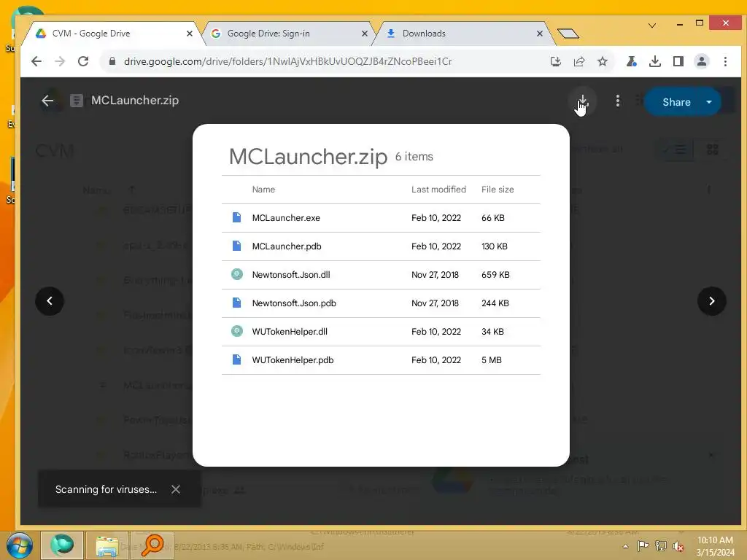Open Chrome Labs flask icon
Viewport: 747px width, 560px height.
click(631, 61)
